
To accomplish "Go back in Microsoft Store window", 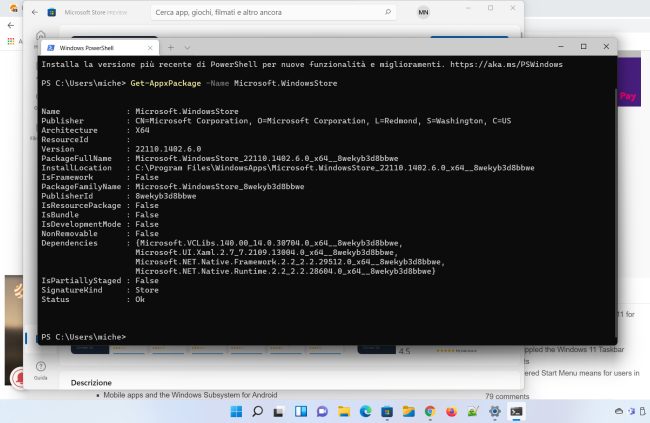I will click(35, 12).
